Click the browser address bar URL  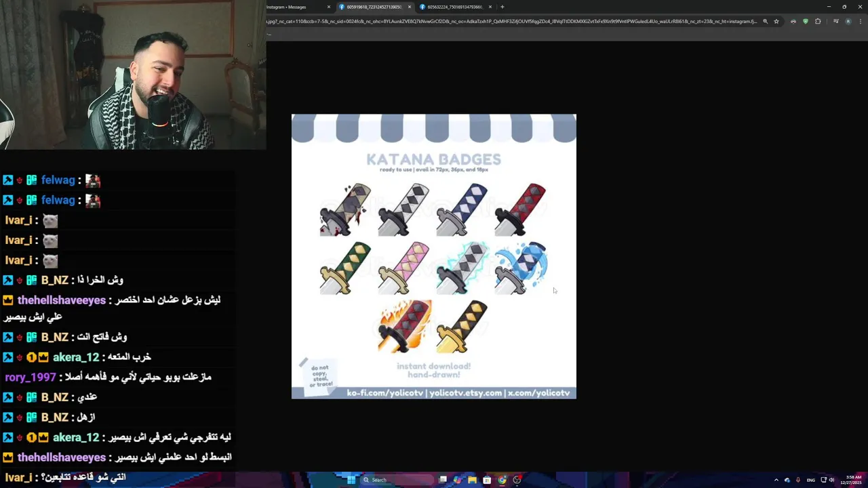point(512,21)
